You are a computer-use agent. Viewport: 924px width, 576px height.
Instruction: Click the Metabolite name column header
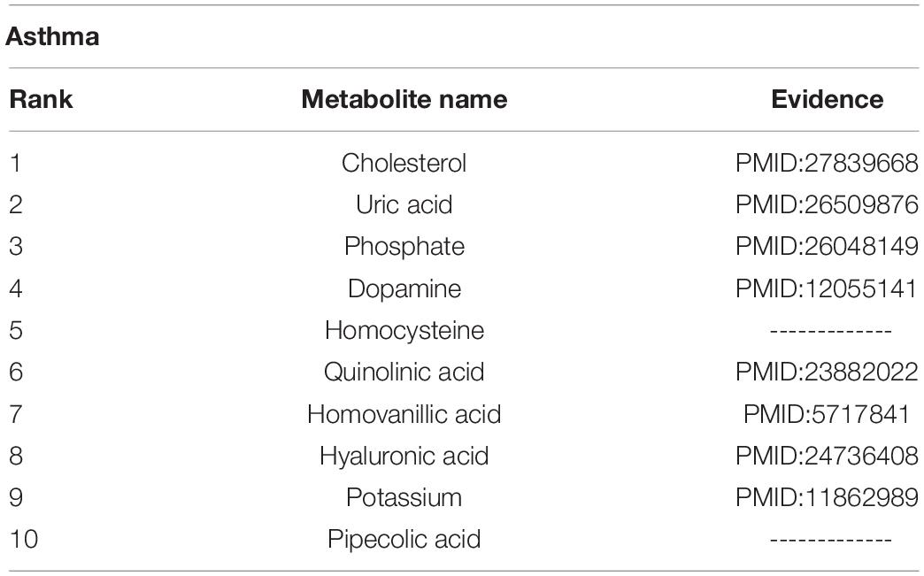point(404,99)
